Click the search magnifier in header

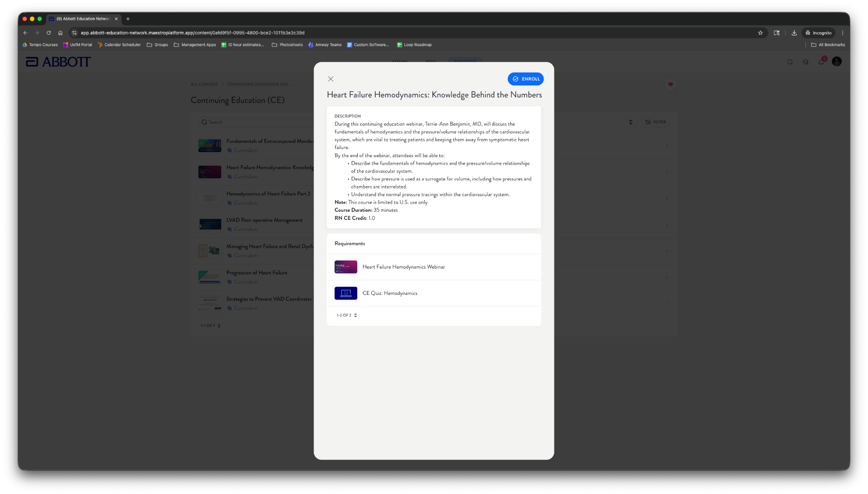(790, 62)
